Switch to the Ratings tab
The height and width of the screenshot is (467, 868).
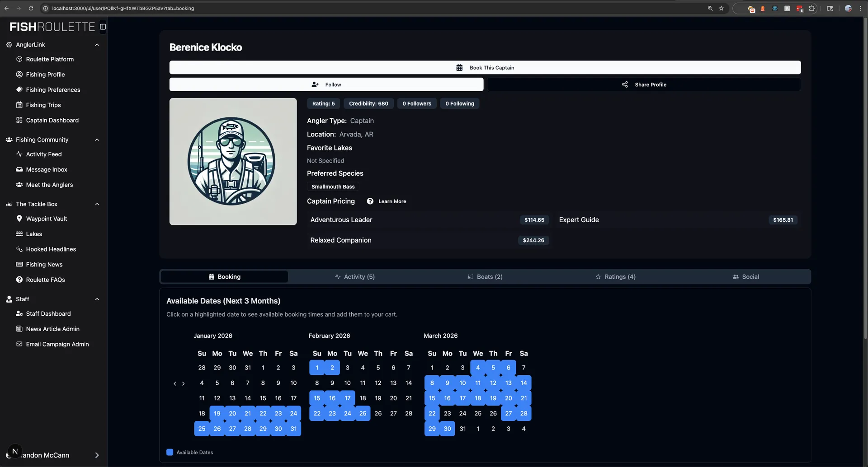pos(615,276)
